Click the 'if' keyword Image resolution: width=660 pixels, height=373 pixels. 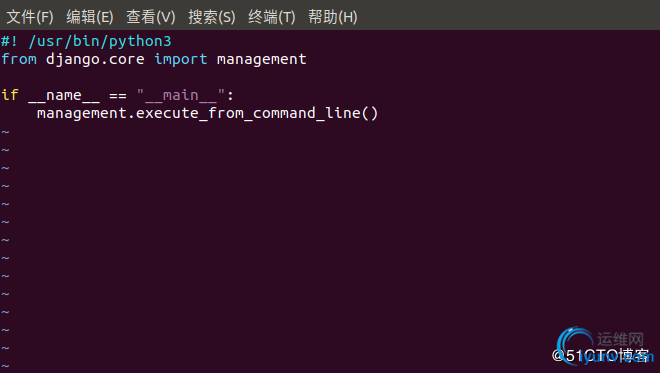tap(10, 95)
